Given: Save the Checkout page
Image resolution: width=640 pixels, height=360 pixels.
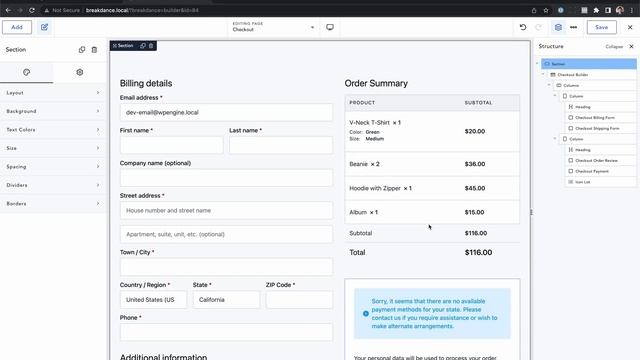Looking at the screenshot, I should [x=602, y=27].
